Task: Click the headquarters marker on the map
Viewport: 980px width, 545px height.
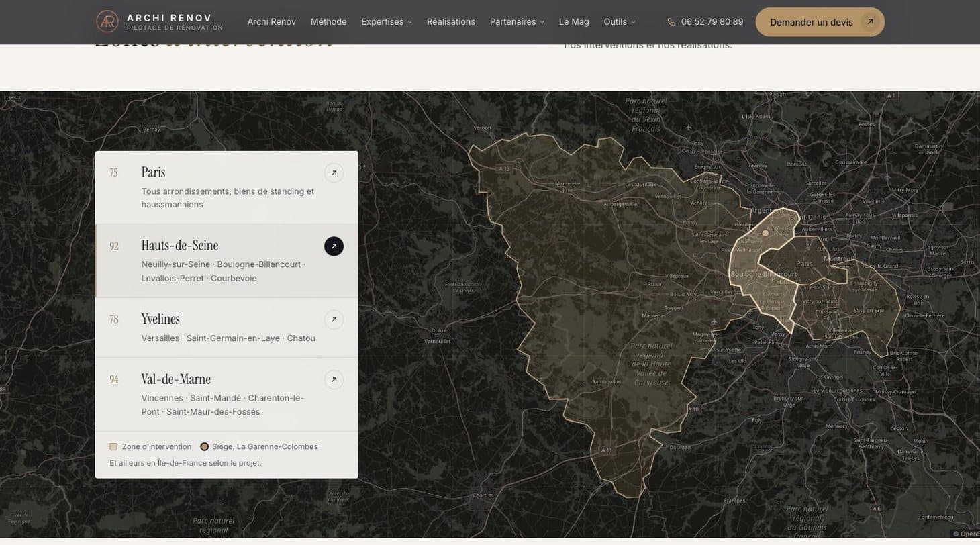Action: (x=765, y=233)
